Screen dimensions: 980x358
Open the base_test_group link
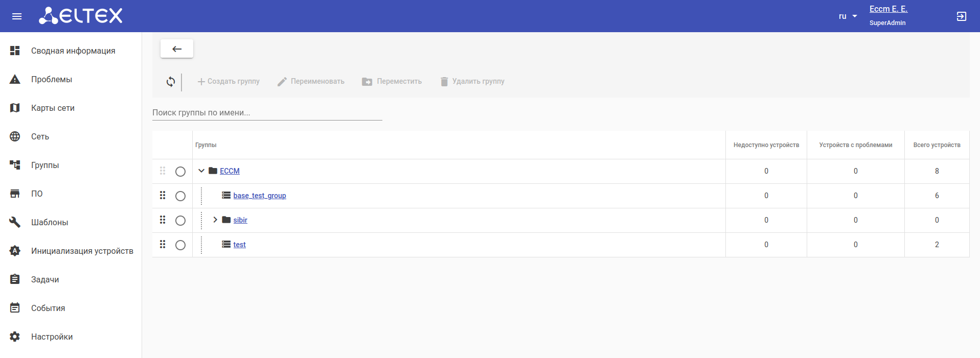point(260,196)
